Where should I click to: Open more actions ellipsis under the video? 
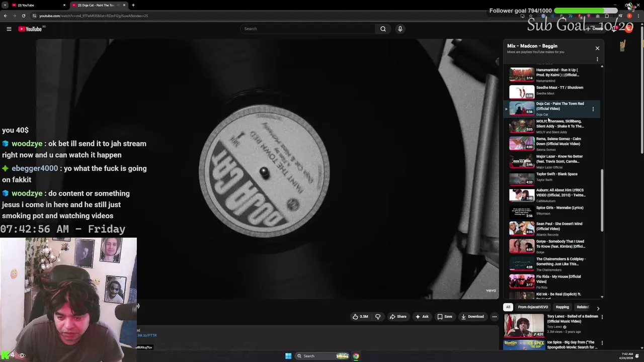(x=495, y=317)
